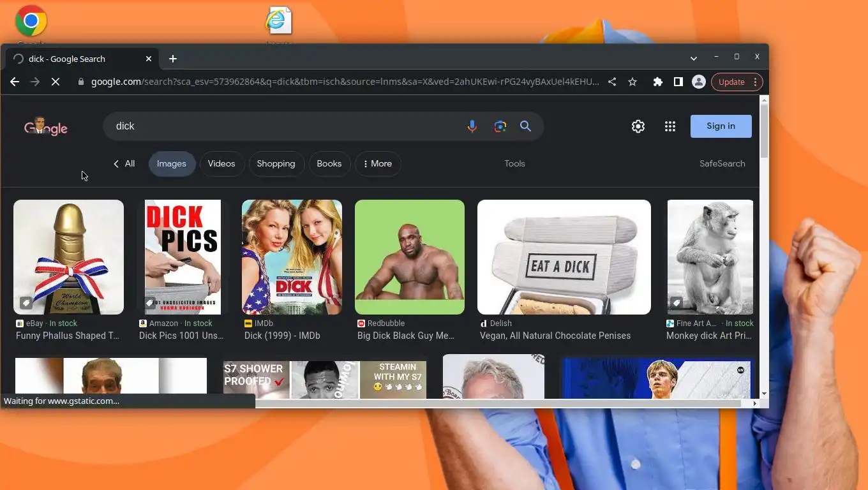
Task: Click the forward navigation arrow
Action: 35,82
